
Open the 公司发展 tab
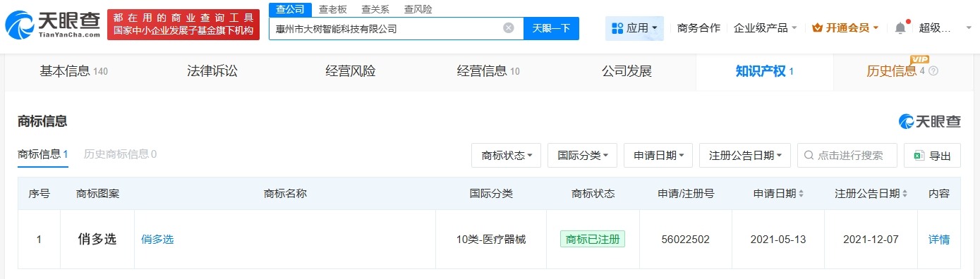627,71
